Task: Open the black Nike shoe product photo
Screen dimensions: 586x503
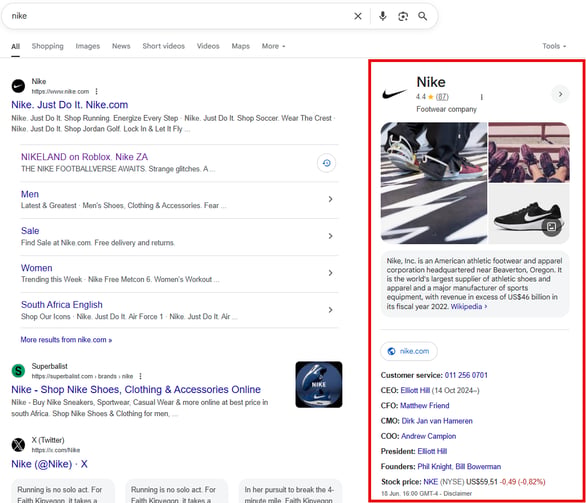Action: [529, 214]
